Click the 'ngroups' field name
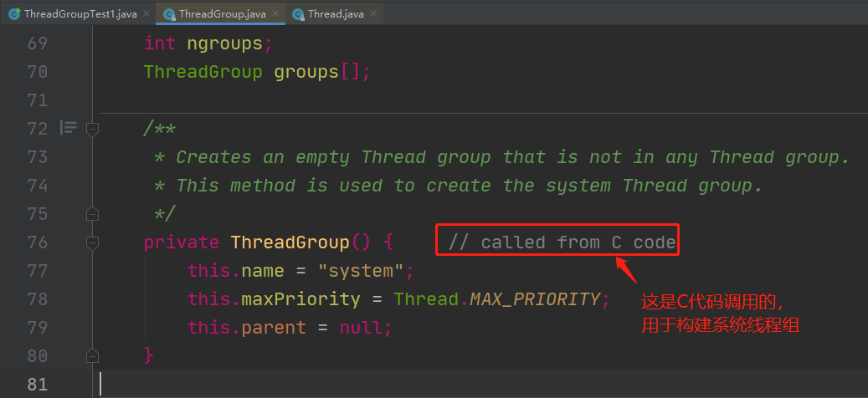 [x=225, y=43]
